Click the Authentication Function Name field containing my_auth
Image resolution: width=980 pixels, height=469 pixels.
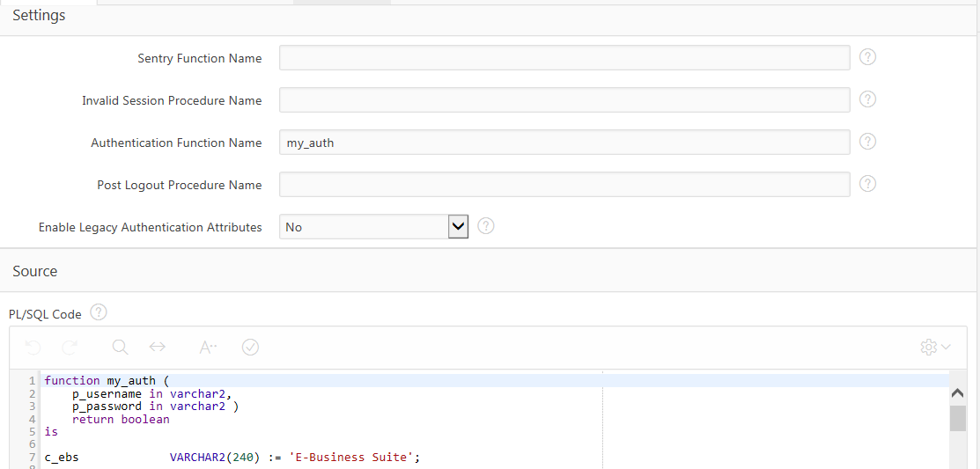(564, 143)
